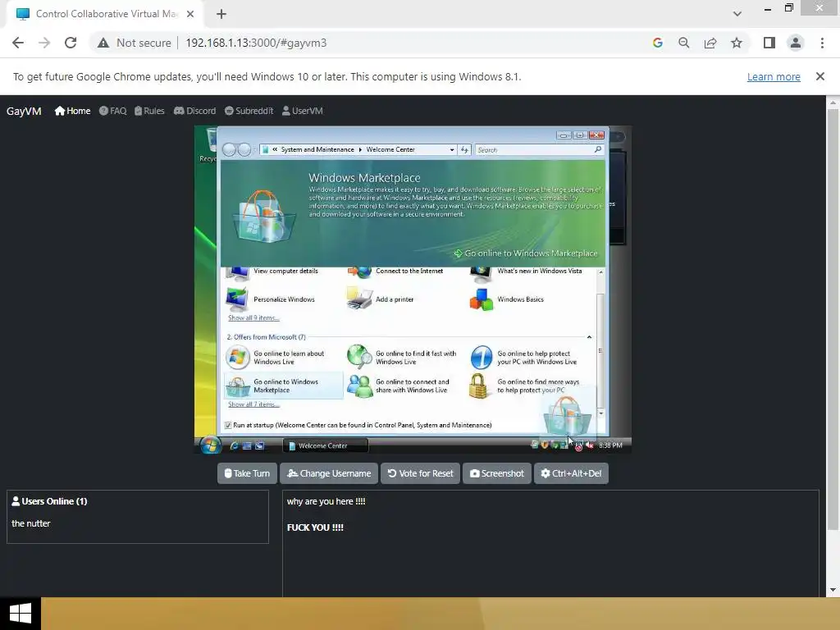Select Go online to help protect your PC

pos(524,358)
